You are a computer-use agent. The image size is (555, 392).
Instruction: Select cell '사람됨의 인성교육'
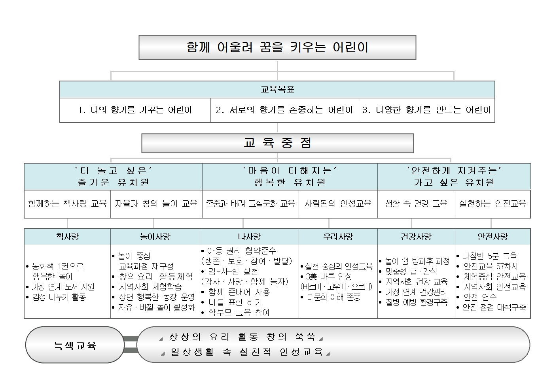[338, 204]
